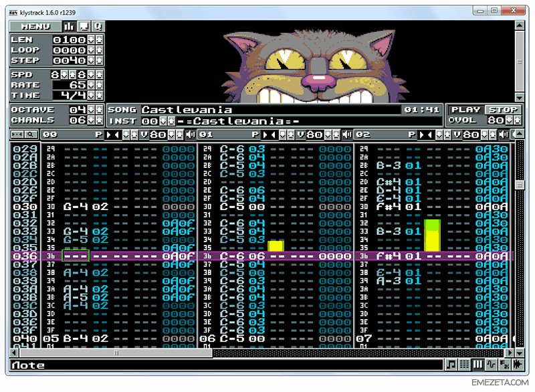This screenshot has width=535, height=392.
Task: Increase the OVOL master volume
Action: [x=517, y=120]
